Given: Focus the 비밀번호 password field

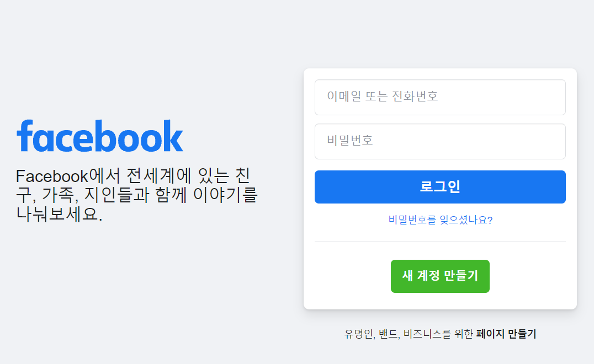Looking at the screenshot, I should pyautogui.click(x=440, y=142).
